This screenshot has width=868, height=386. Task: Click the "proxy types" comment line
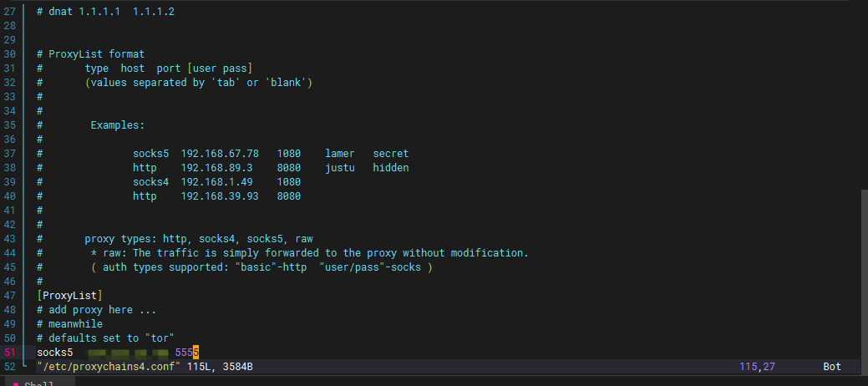(x=198, y=239)
